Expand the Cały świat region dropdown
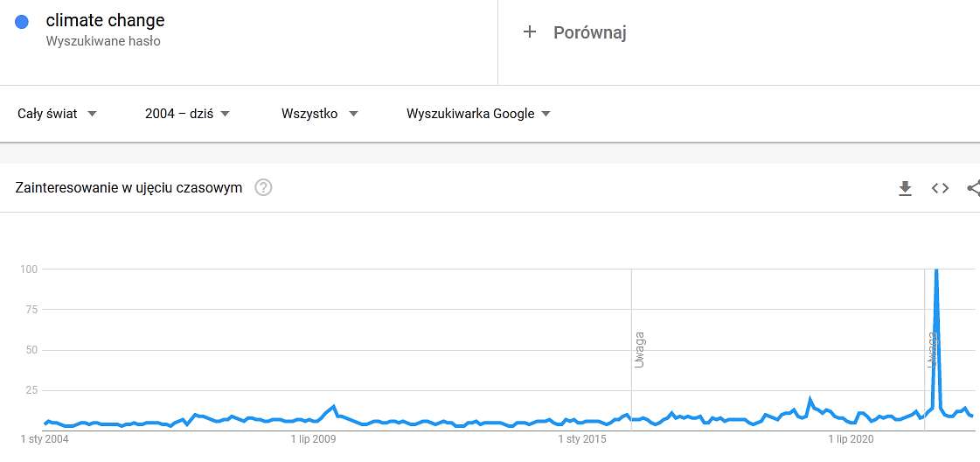 (57, 114)
